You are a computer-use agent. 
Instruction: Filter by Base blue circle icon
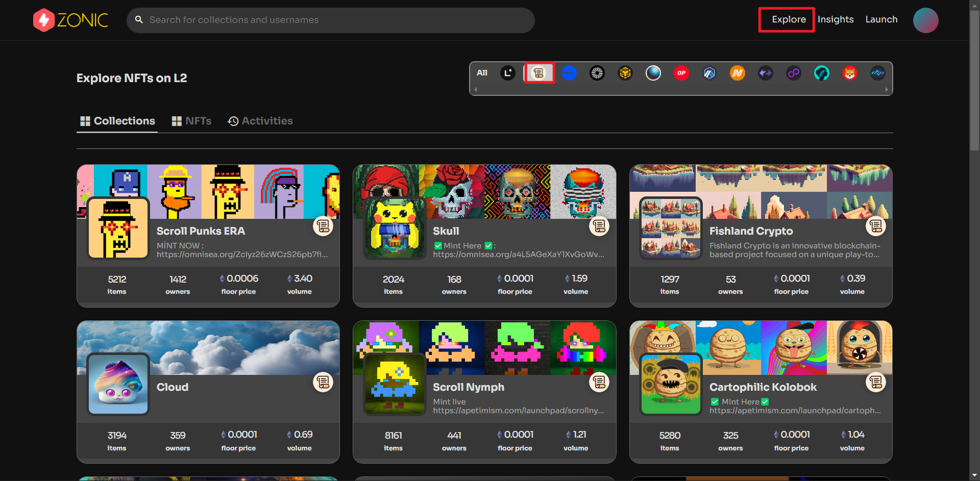point(569,73)
